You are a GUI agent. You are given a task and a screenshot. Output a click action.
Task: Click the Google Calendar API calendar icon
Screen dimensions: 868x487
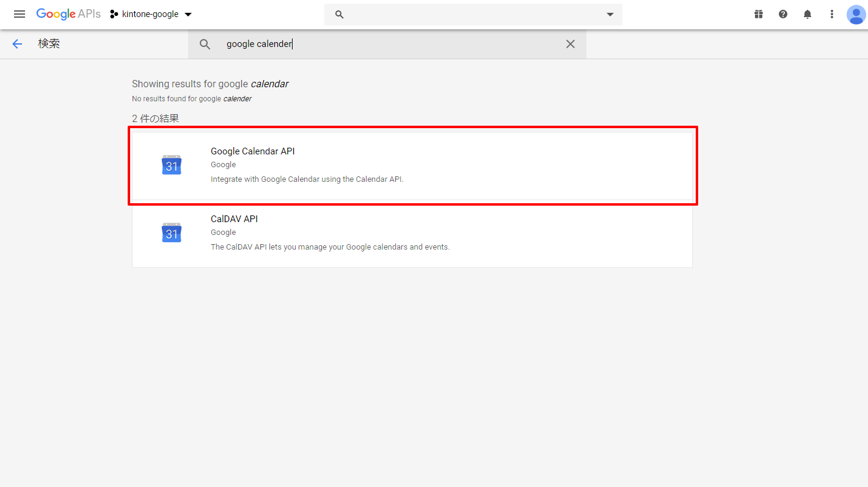(172, 165)
